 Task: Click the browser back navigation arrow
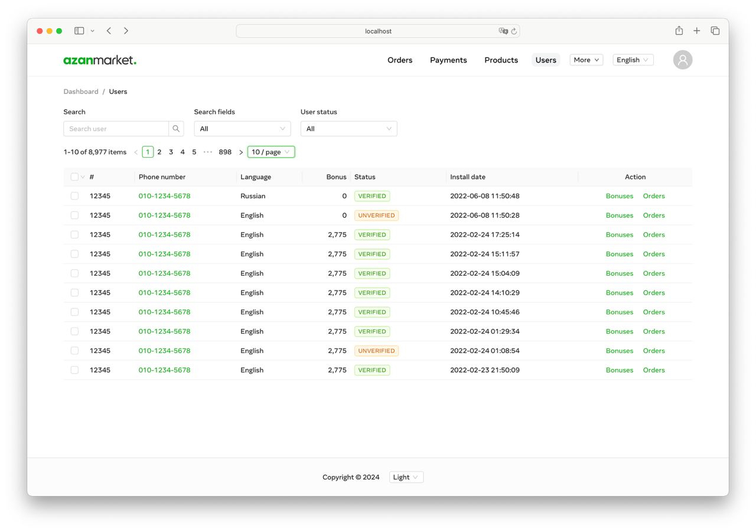pyautogui.click(x=109, y=31)
